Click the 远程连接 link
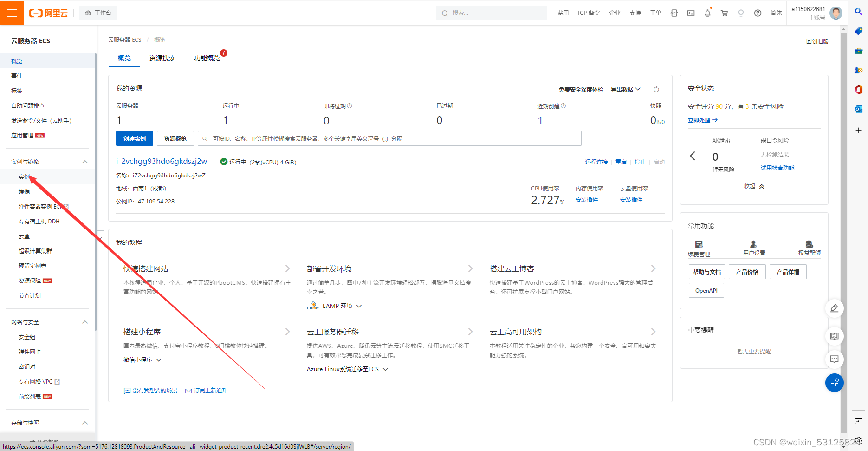 tap(596, 162)
